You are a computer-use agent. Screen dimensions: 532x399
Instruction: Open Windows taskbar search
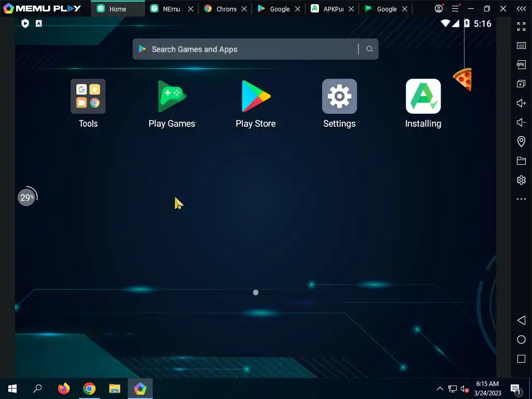37,389
